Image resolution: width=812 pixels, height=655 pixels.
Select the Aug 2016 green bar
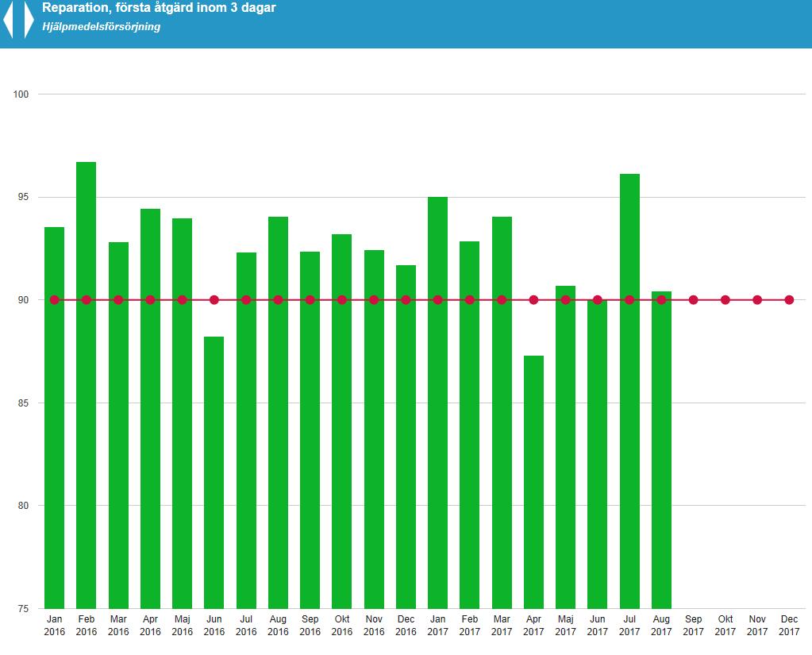coord(278,413)
